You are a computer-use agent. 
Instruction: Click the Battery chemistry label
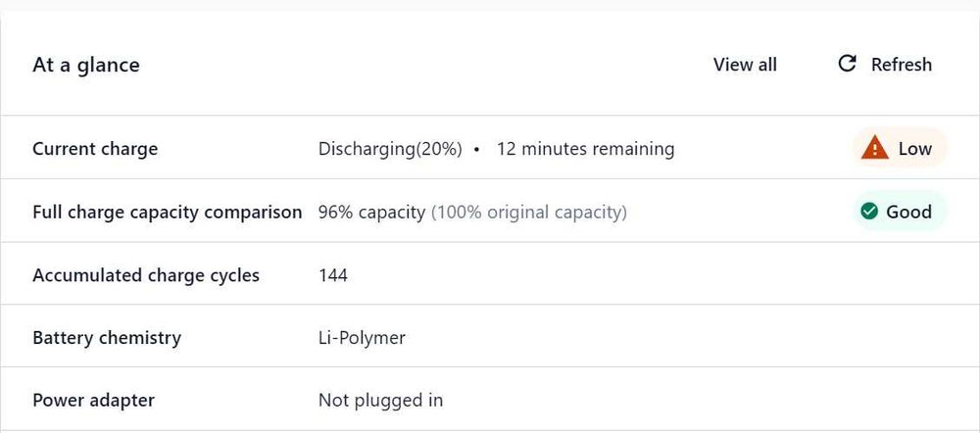[107, 338]
